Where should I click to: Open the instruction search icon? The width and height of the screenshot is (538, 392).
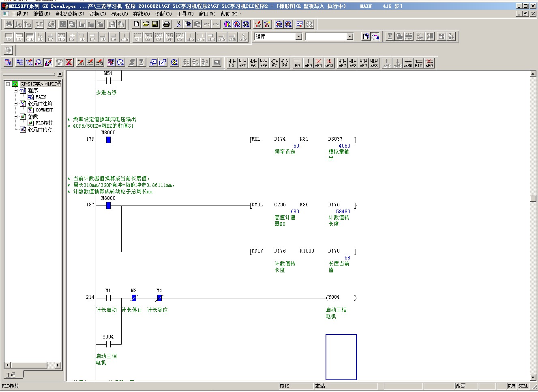pos(237,24)
